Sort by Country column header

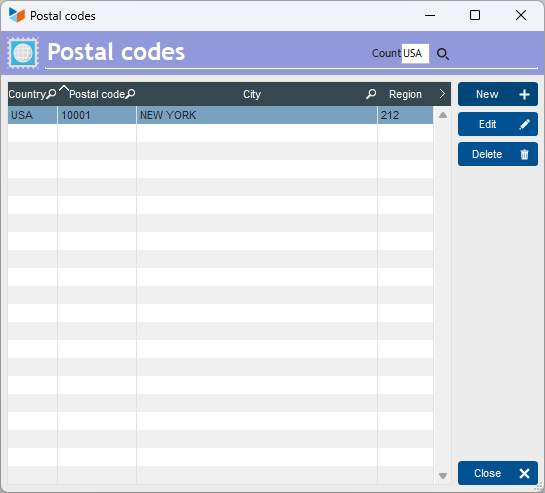[27, 94]
